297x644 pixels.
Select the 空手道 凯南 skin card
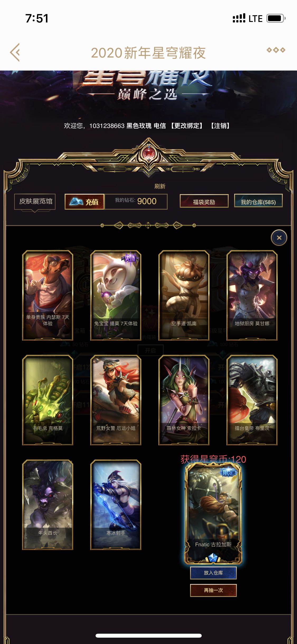pyautogui.click(x=184, y=295)
